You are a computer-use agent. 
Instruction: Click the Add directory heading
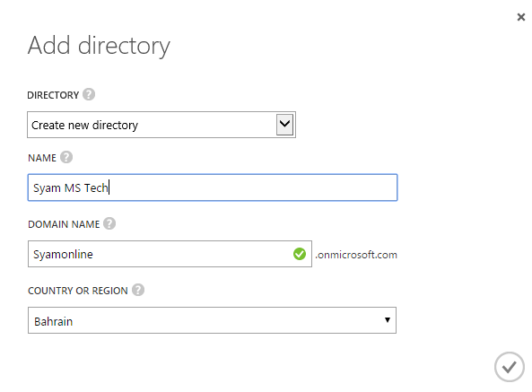[x=99, y=46]
